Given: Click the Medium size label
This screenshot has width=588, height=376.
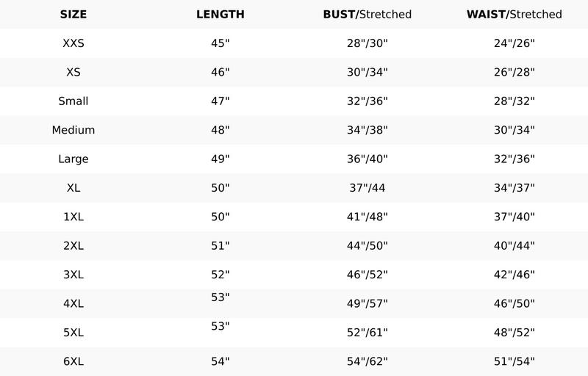Looking at the screenshot, I should pyautogui.click(x=73, y=130).
